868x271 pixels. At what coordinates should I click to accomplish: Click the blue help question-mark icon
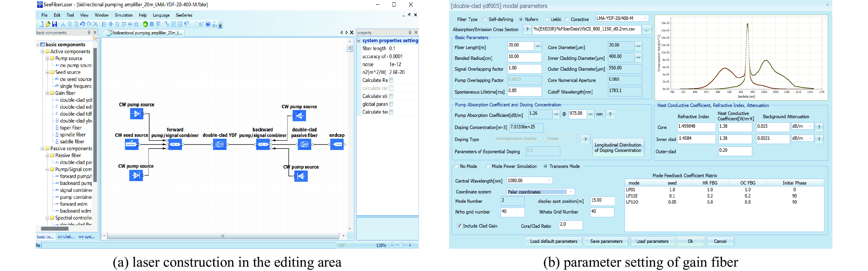(x=208, y=24)
